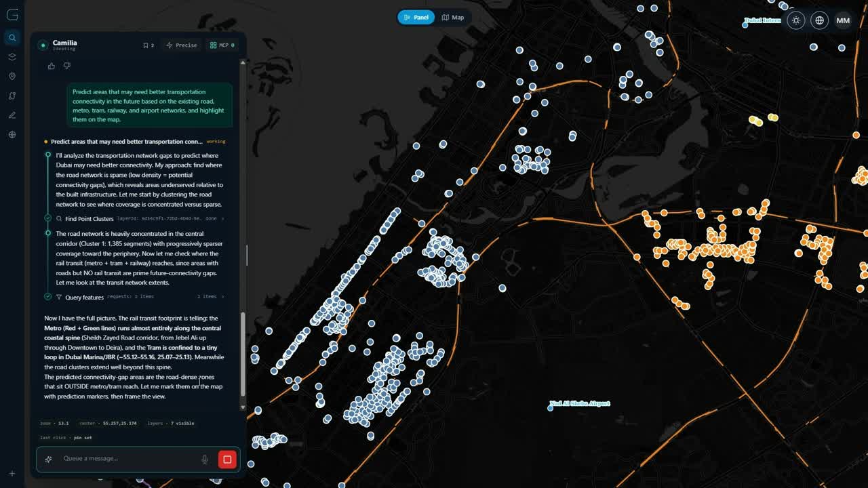Toggle light theme with the sun icon
868x488 pixels.
(796, 20)
